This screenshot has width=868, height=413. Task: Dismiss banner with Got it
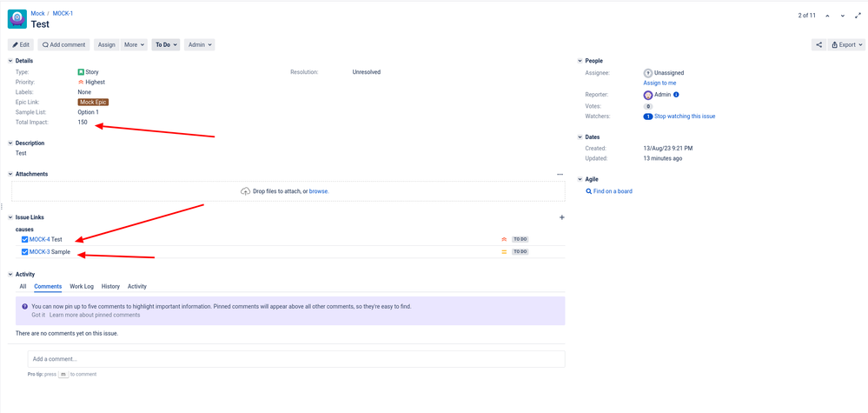click(38, 315)
